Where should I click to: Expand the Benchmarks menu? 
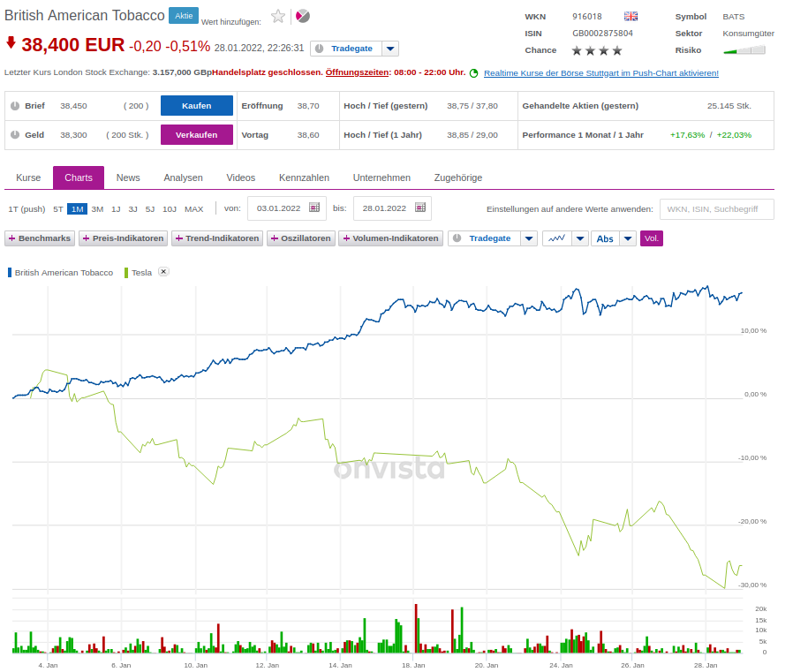pyautogui.click(x=40, y=238)
